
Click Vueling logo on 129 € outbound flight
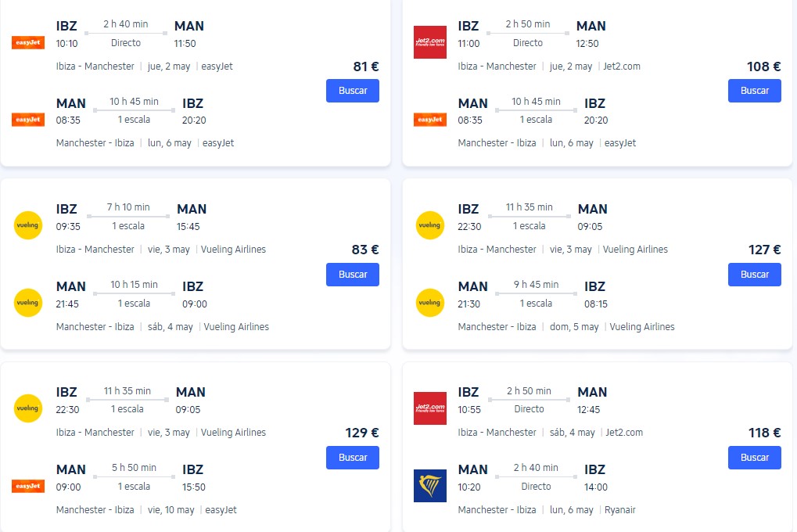pos(28,408)
